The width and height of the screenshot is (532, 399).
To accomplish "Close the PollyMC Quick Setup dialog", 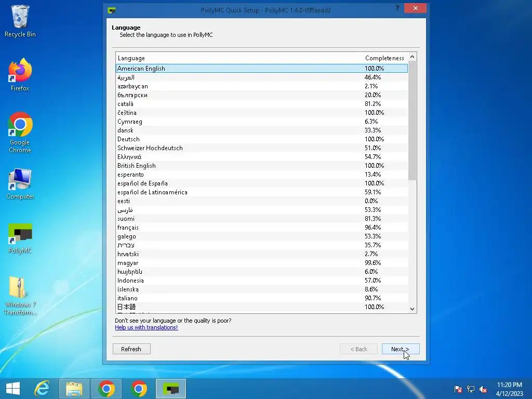I will pyautogui.click(x=415, y=8).
